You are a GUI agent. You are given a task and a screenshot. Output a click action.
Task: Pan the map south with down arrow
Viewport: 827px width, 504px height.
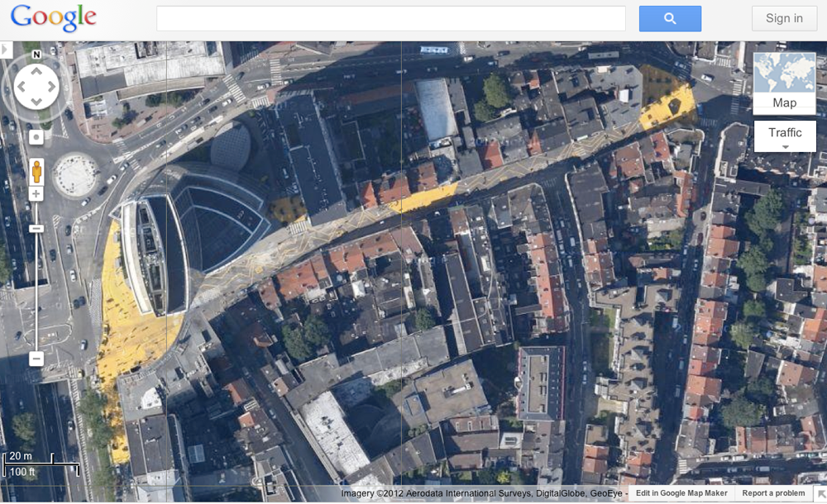click(36, 102)
